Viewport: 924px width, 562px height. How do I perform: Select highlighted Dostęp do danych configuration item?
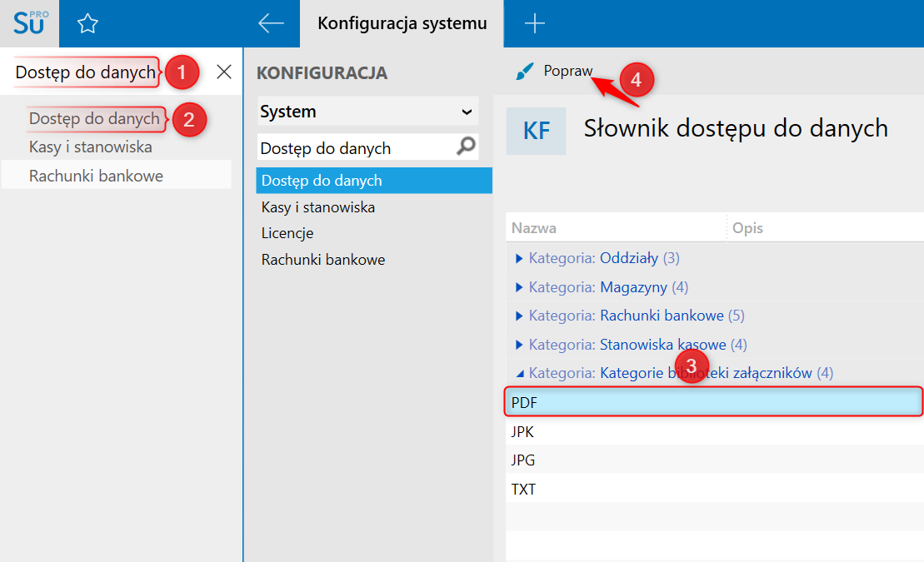(374, 181)
